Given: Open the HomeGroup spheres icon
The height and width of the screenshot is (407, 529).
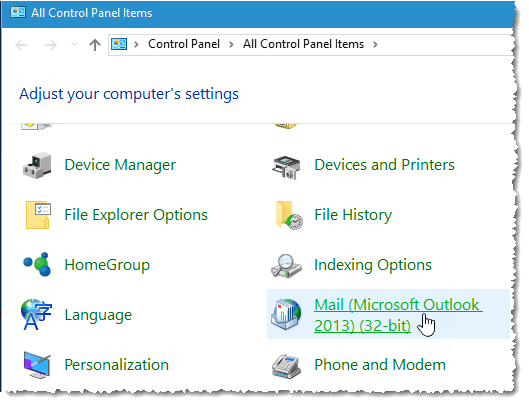Looking at the screenshot, I should [37, 264].
